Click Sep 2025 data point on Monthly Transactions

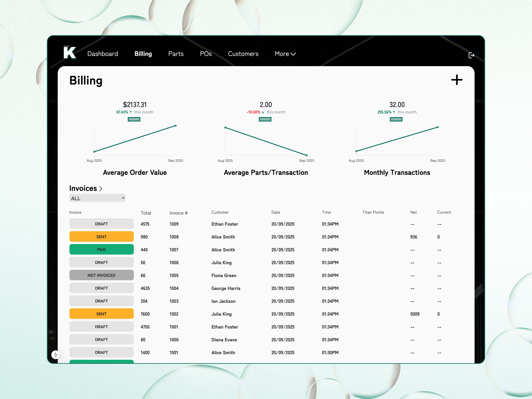(437, 127)
